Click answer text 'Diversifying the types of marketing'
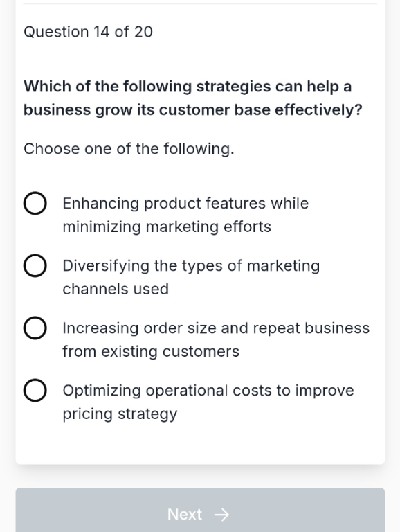 [191, 266]
